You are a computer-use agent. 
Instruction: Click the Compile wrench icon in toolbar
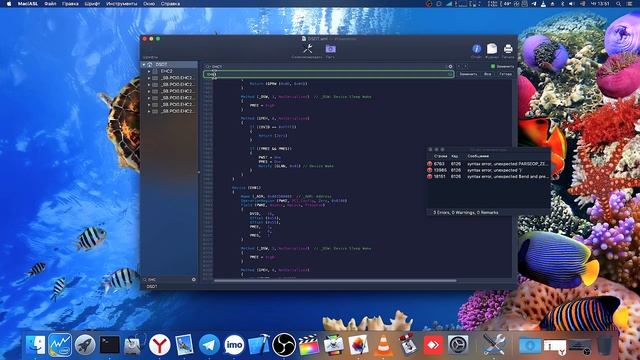click(x=308, y=49)
